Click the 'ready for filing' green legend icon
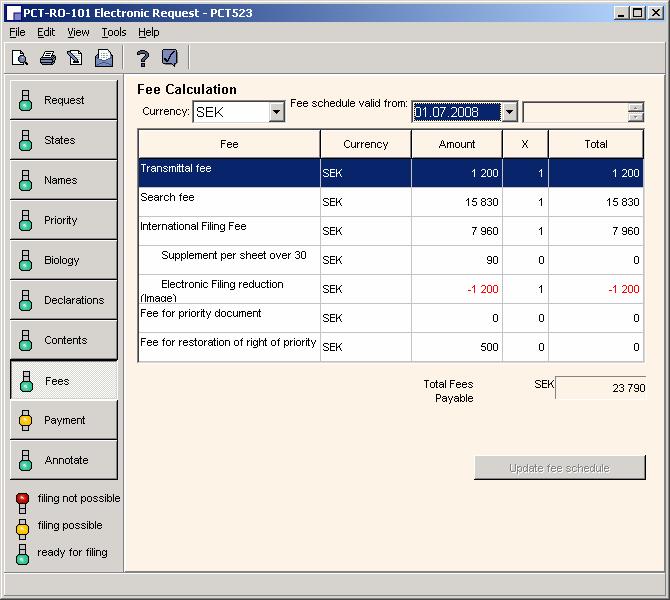670x600 pixels. coord(22,555)
